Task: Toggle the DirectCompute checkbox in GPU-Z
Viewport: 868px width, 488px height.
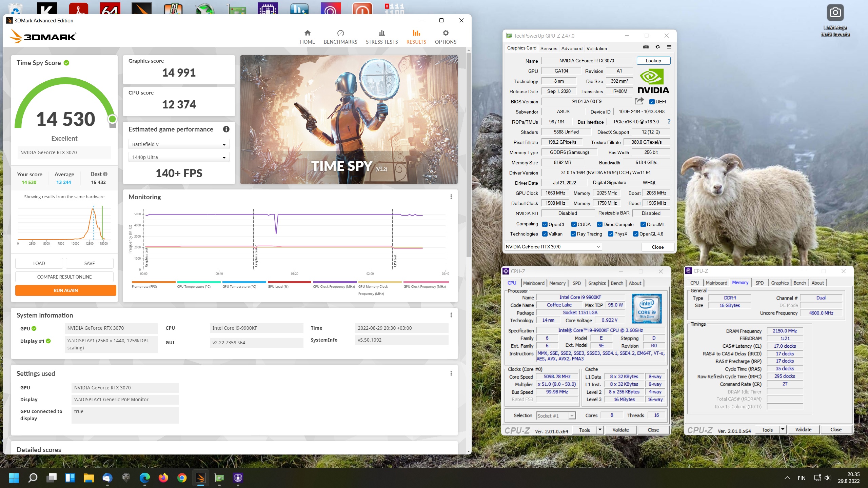Action: (600, 224)
